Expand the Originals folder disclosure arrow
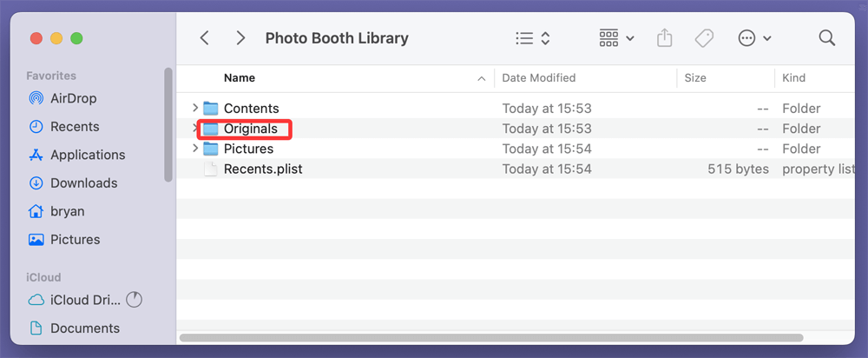 coord(194,129)
